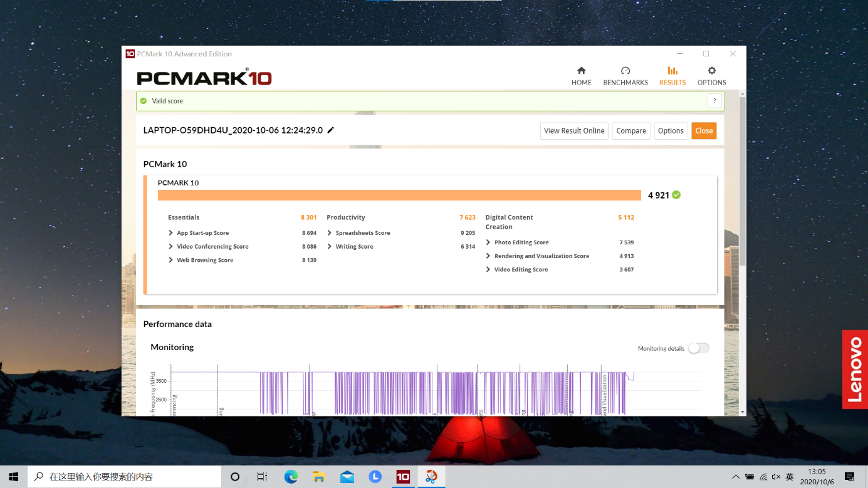
Task: Close the result with orange Close button
Action: click(x=704, y=131)
